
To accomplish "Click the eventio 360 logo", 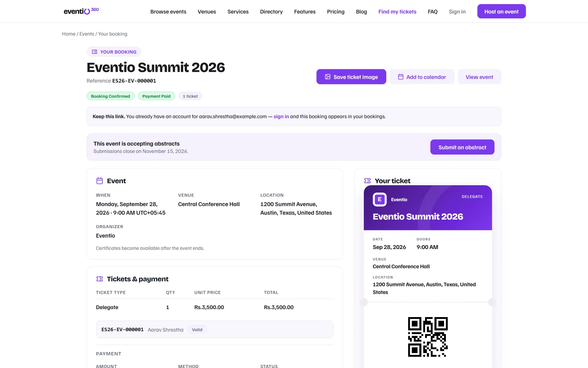I will [x=81, y=11].
